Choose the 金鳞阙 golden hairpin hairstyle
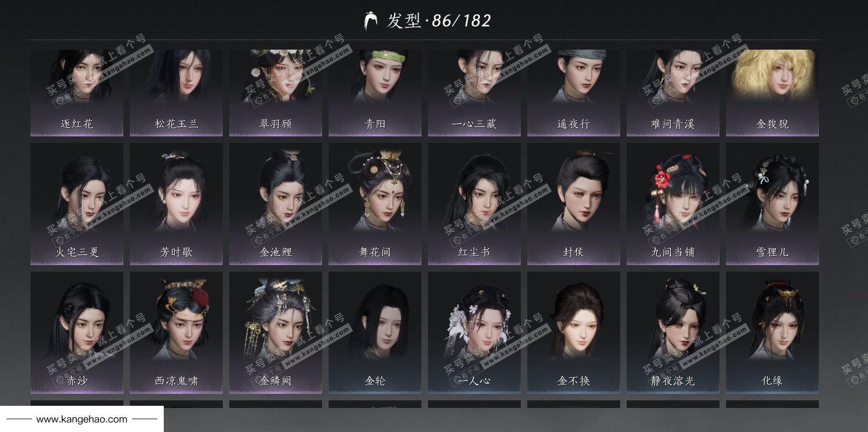The height and width of the screenshot is (432, 868). [276, 333]
